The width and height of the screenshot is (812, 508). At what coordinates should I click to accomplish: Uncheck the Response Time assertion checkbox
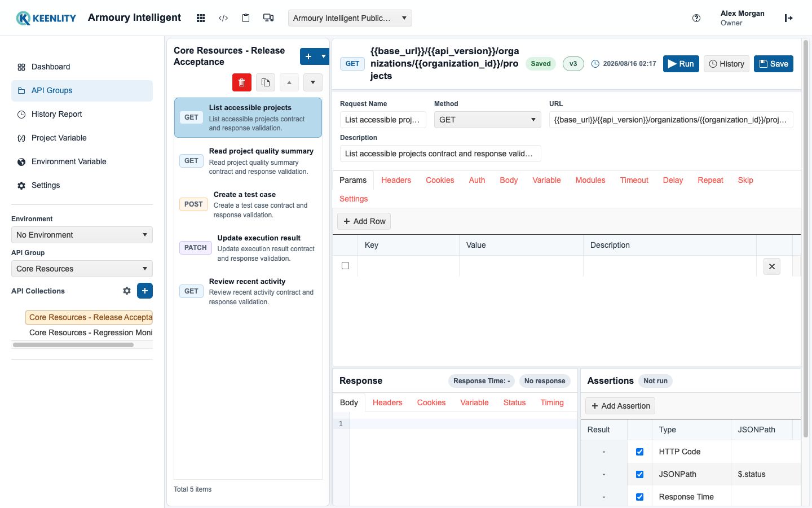(x=639, y=497)
